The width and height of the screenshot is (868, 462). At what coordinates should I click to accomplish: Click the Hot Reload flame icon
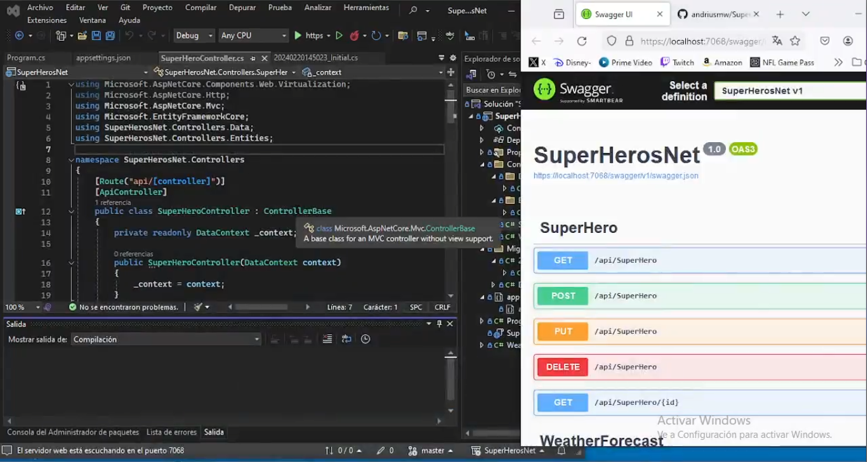tap(354, 36)
